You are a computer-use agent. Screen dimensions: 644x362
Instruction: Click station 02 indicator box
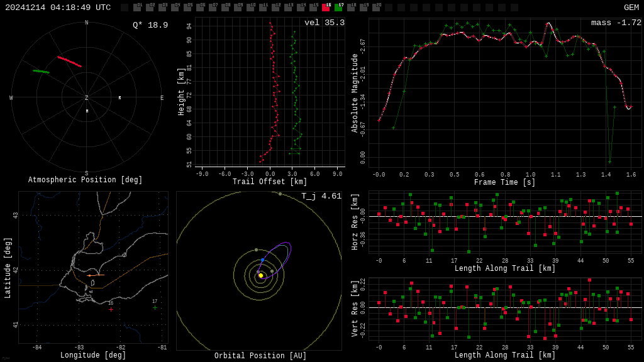pos(150,8)
